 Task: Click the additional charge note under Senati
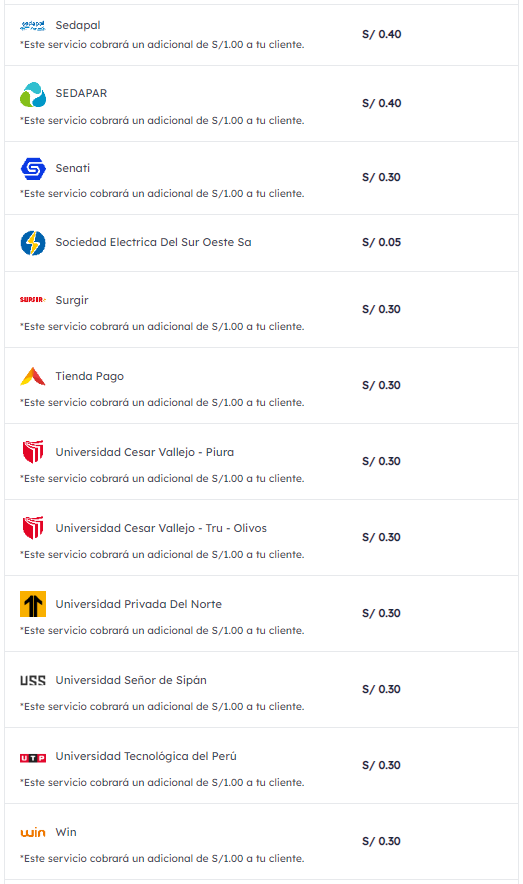point(162,193)
